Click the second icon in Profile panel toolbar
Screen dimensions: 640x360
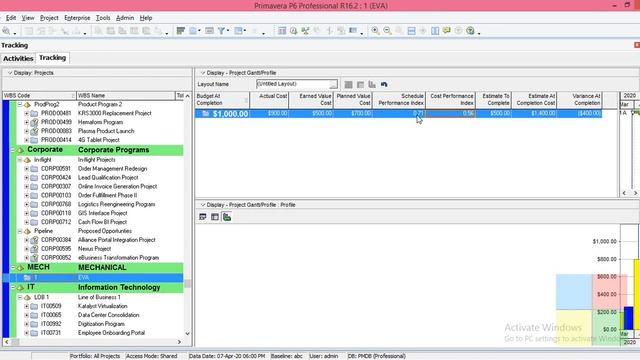(215, 217)
